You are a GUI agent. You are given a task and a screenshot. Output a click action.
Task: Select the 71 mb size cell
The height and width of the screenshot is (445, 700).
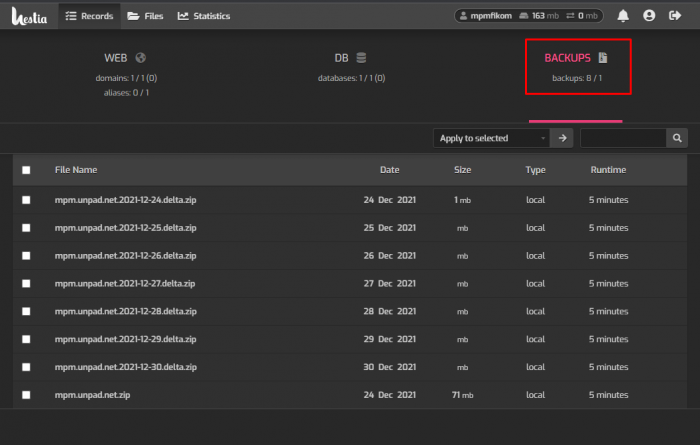click(462, 395)
